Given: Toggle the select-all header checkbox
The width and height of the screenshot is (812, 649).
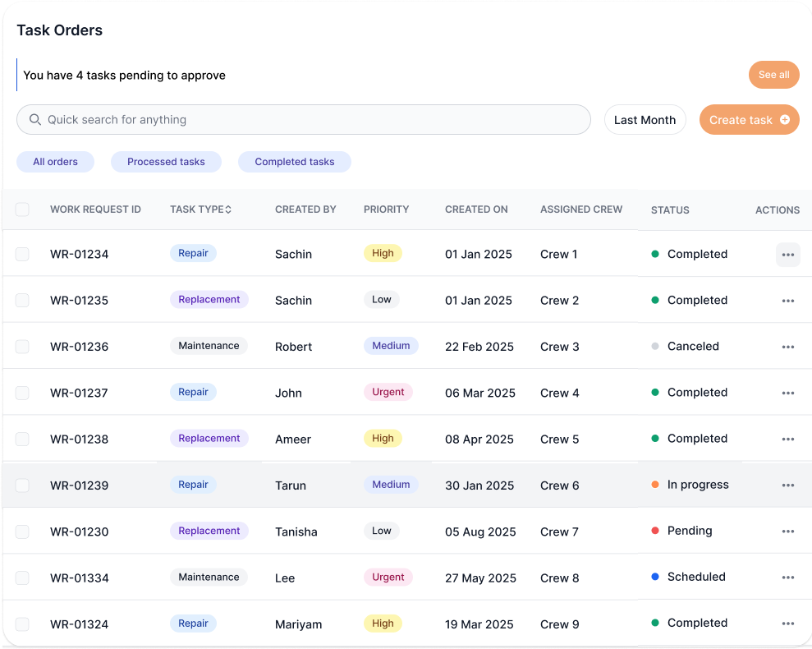Looking at the screenshot, I should (22, 209).
